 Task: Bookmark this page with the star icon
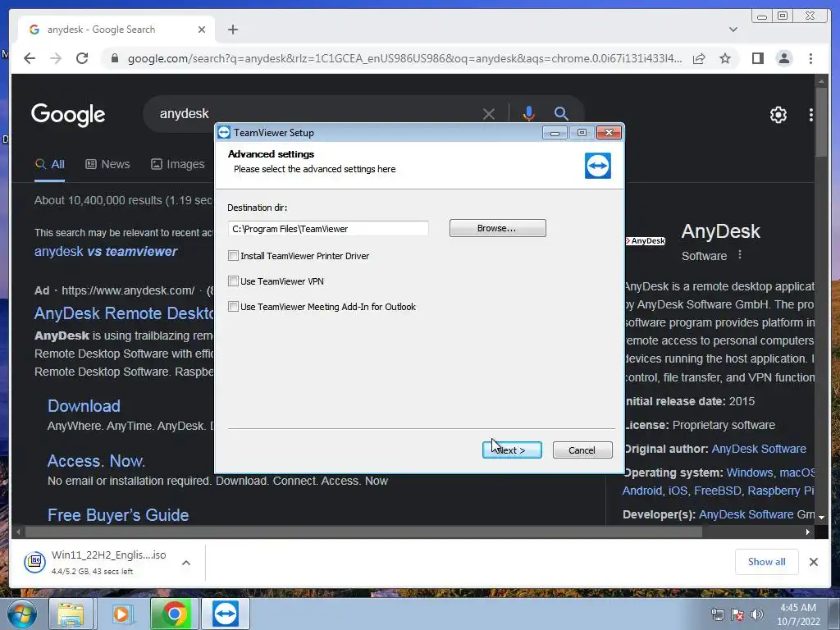[725, 58]
